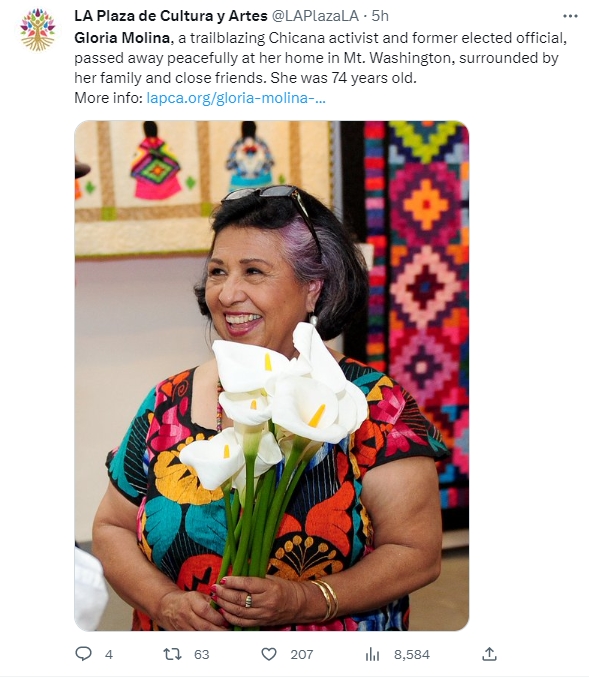Click the share upload arrow icon
Image resolution: width=589 pixels, height=678 pixels.
(x=489, y=653)
